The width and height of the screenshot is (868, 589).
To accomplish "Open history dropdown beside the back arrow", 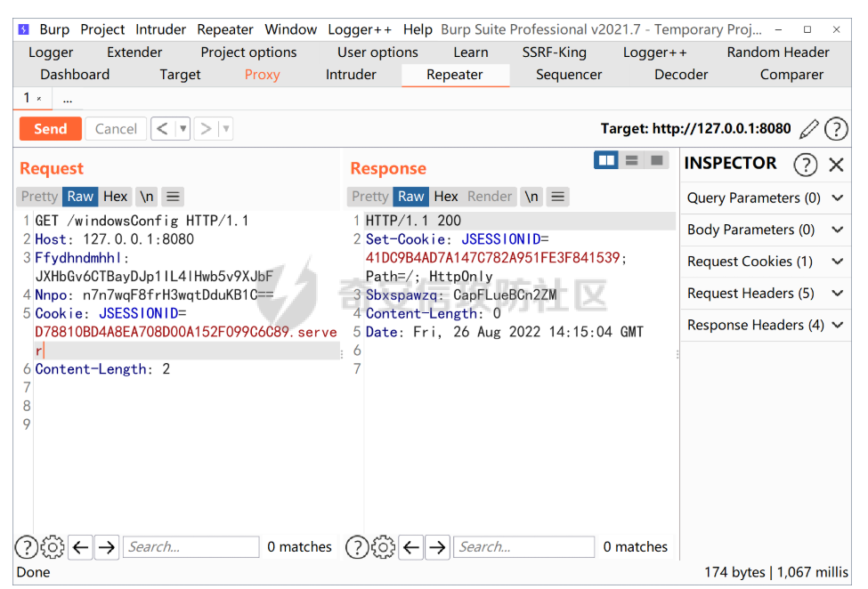I will (183, 129).
